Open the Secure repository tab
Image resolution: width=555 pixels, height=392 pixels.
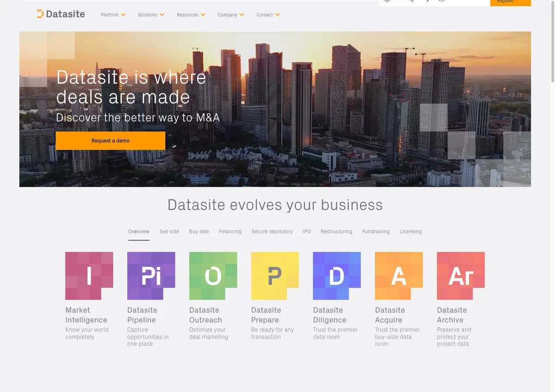click(272, 232)
